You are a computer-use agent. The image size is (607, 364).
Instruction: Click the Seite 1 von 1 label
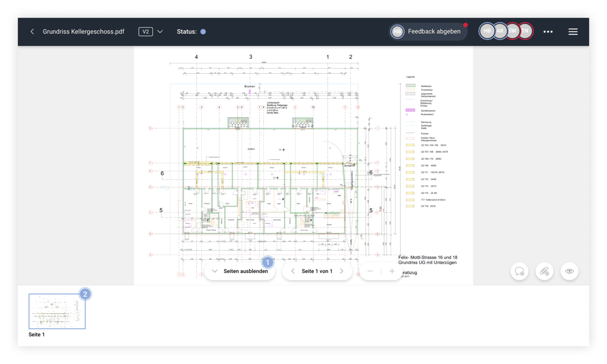tap(317, 271)
